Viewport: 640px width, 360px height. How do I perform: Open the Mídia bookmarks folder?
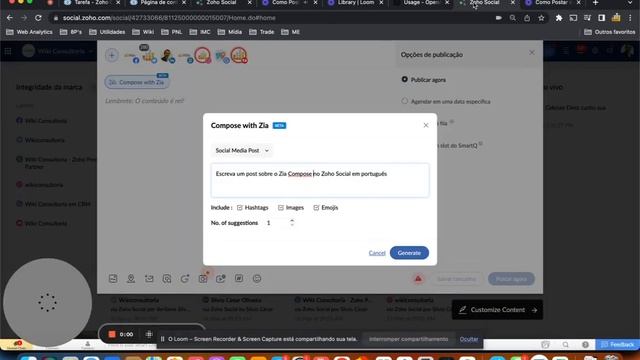click(x=229, y=32)
